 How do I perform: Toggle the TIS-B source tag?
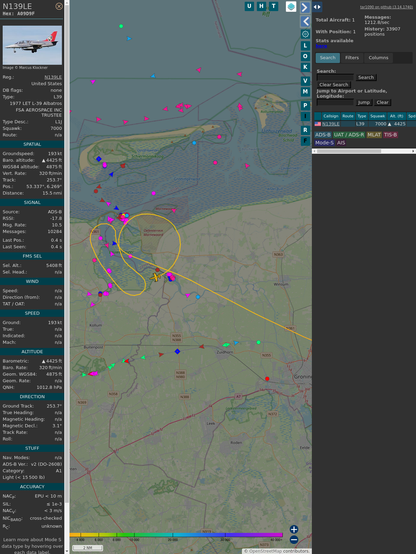pyautogui.click(x=391, y=135)
